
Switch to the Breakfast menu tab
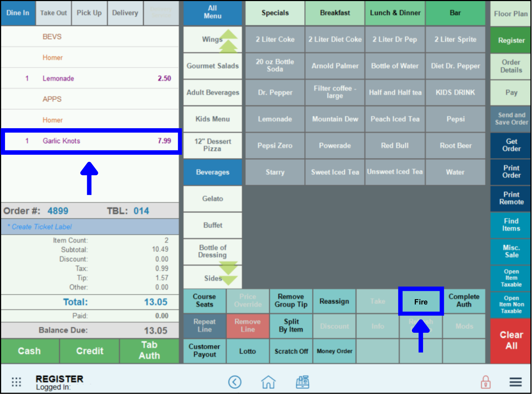tap(334, 13)
